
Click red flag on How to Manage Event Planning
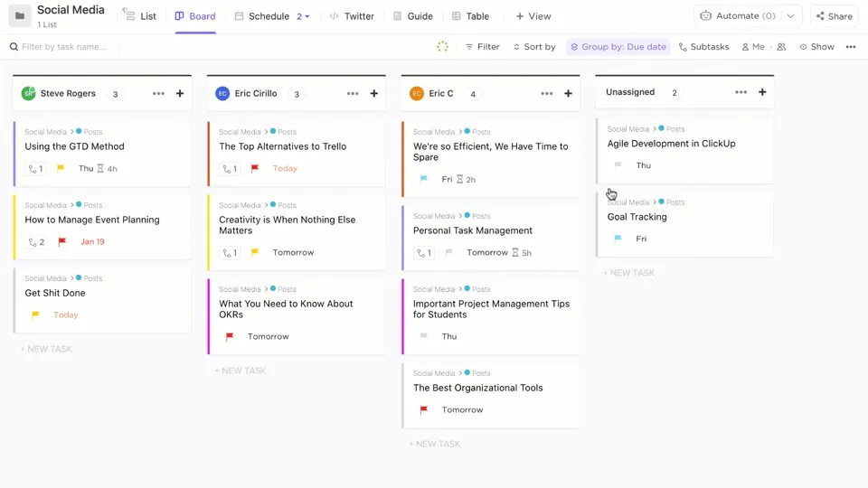click(62, 241)
